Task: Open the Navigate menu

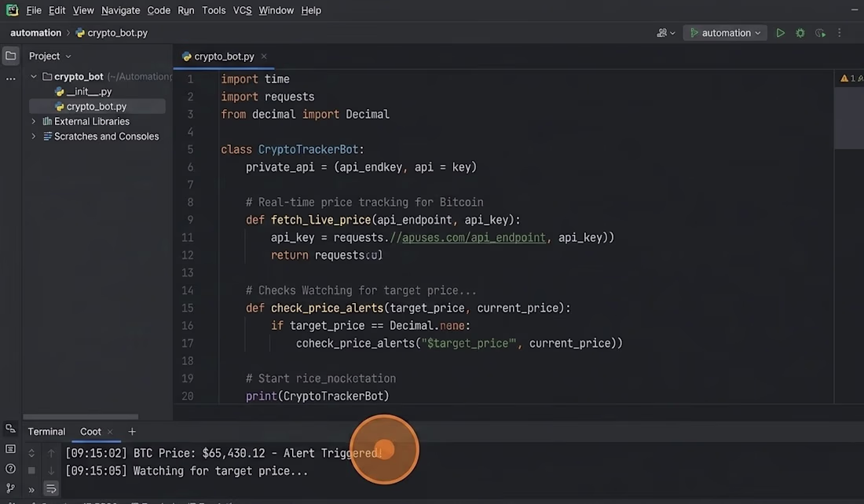Action: tap(120, 10)
